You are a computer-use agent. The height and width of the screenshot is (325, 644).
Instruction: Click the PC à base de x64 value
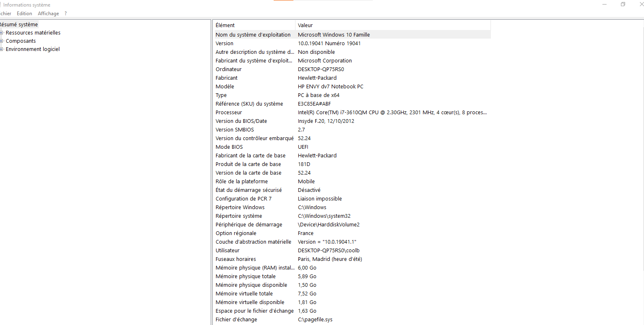coord(319,95)
